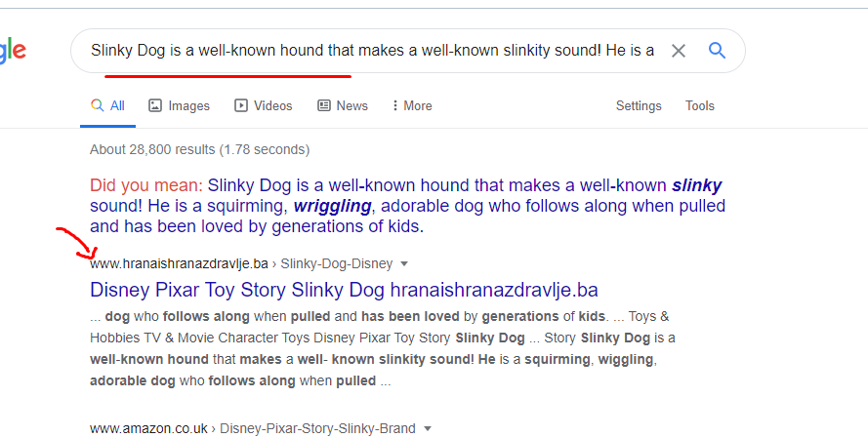Switch to the Images tab
868x438 pixels.
pyautogui.click(x=179, y=106)
